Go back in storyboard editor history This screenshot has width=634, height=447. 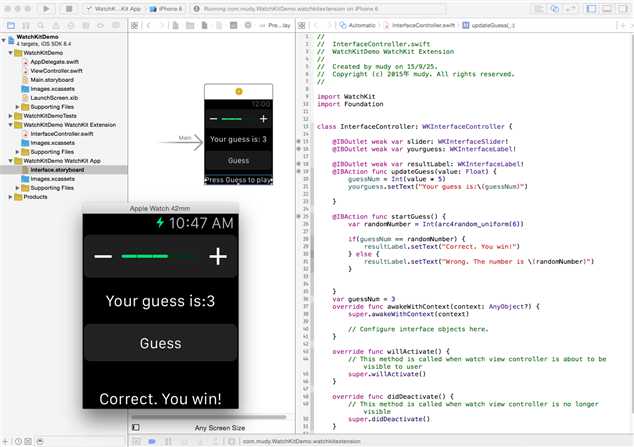(x=148, y=25)
